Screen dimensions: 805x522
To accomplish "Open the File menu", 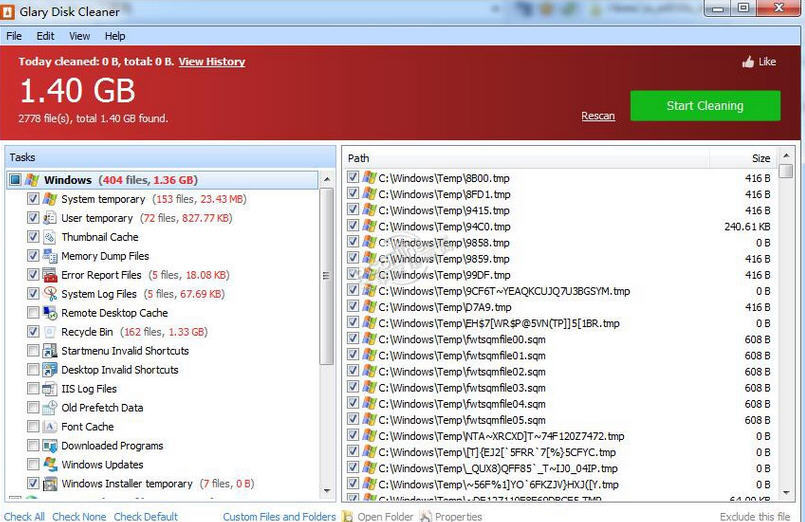I will click(14, 36).
